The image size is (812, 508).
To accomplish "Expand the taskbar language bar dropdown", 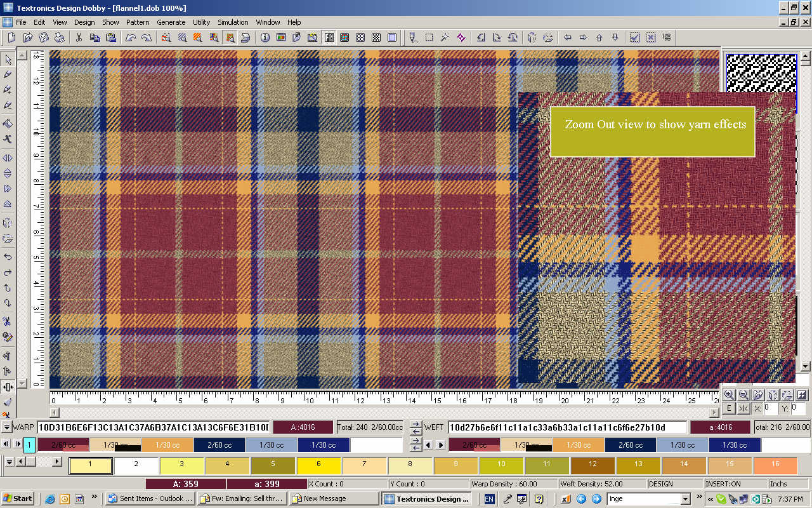I will pyautogui.click(x=684, y=499).
